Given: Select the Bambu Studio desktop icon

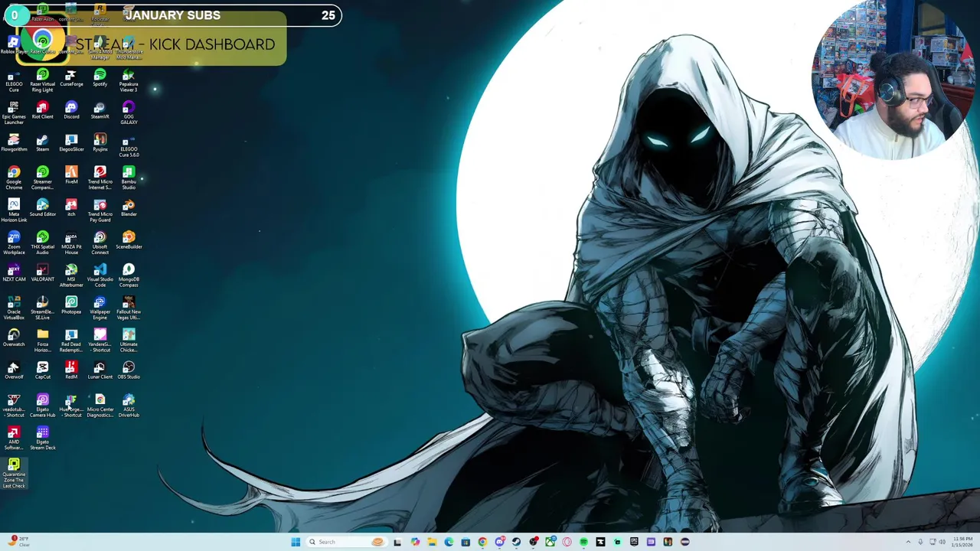Looking at the screenshot, I should [x=129, y=178].
